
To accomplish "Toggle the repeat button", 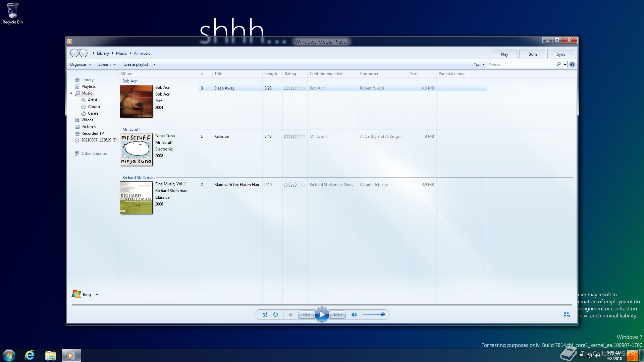I will point(275,315).
